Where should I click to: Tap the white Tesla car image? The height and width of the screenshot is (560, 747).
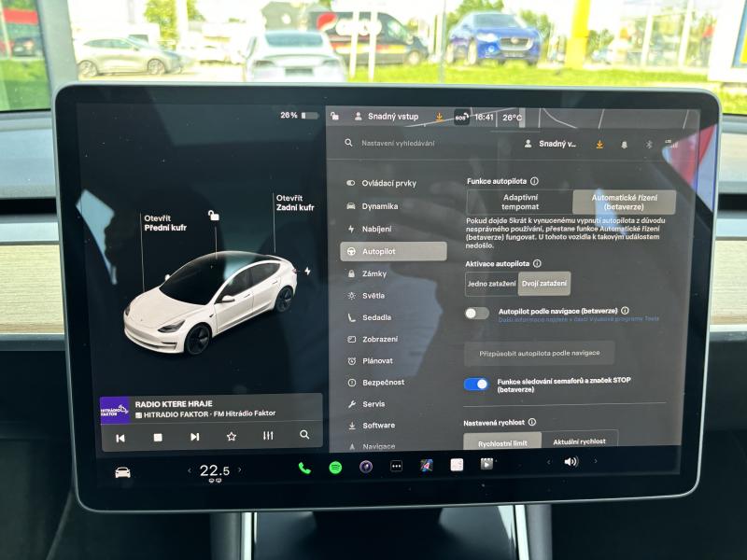[x=211, y=301]
